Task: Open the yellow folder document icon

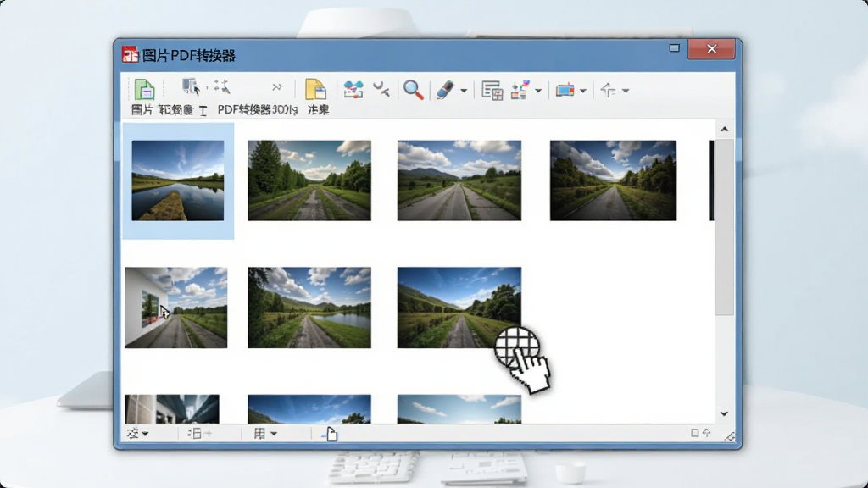Action: tap(315, 89)
